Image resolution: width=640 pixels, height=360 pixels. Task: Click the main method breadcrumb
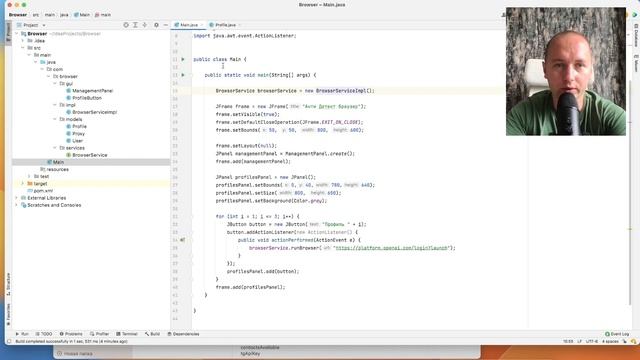[x=103, y=15]
